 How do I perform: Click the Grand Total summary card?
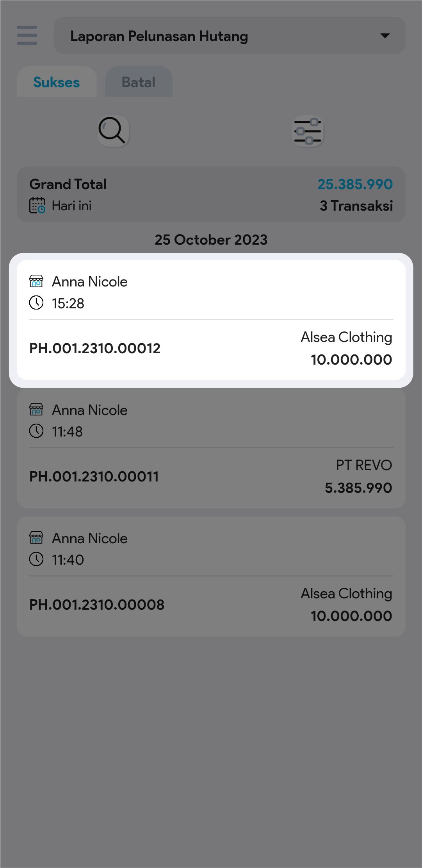[211, 194]
